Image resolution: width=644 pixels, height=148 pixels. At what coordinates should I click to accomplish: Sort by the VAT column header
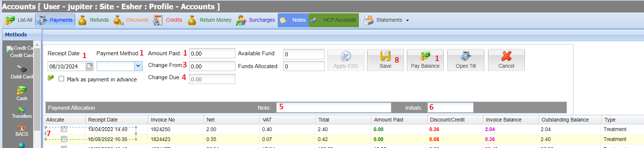pos(287,120)
